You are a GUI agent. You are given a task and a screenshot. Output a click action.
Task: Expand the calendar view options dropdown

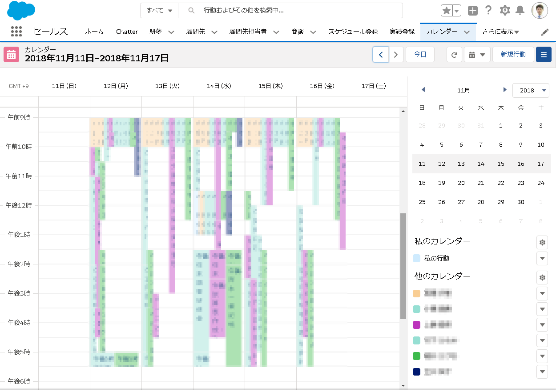pos(477,54)
